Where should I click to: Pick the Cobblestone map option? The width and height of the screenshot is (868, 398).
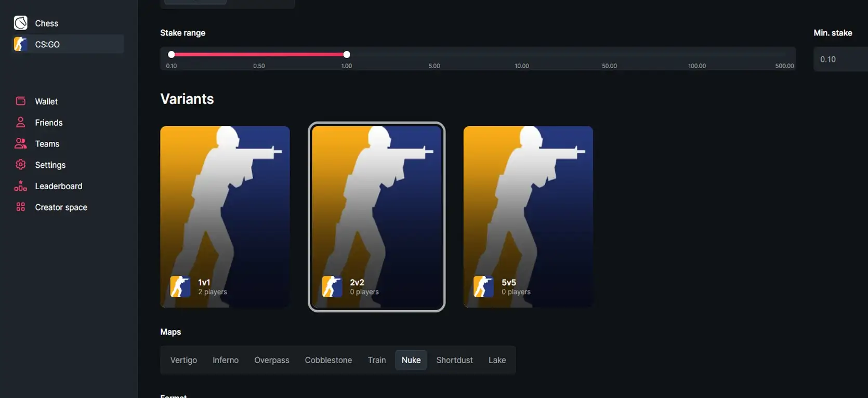[x=328, y=360]
